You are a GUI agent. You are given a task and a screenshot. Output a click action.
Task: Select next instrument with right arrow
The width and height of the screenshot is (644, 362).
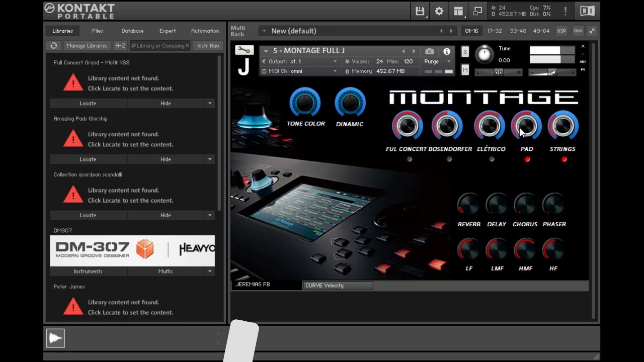[414, 51]
